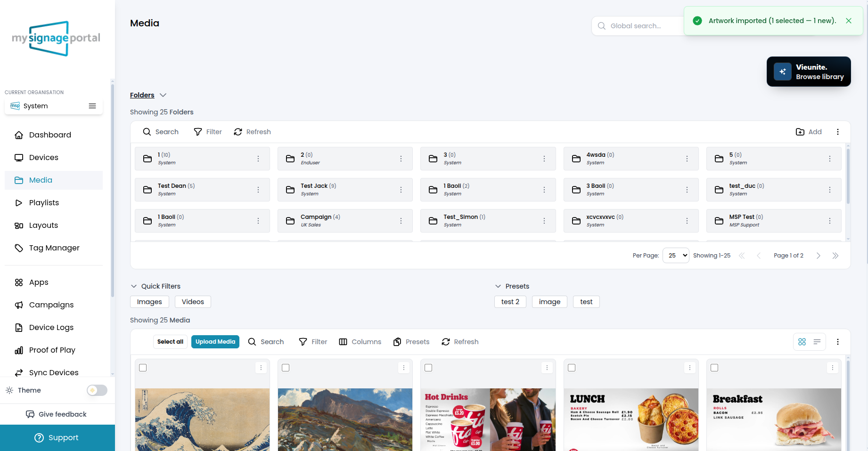Open three-dot menu in folders toolbar
This screenshot has width=868, height=451.
tap(838, 132)
